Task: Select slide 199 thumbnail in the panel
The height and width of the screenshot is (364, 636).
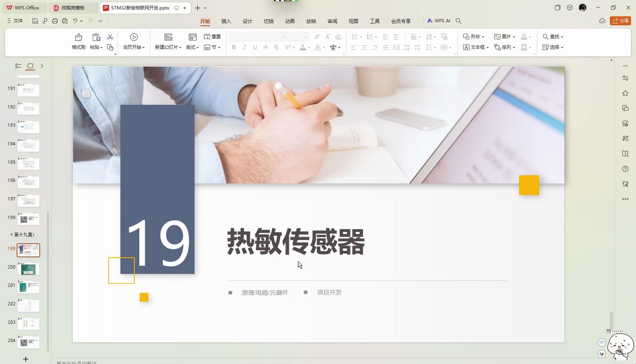Action: [28, 250]
